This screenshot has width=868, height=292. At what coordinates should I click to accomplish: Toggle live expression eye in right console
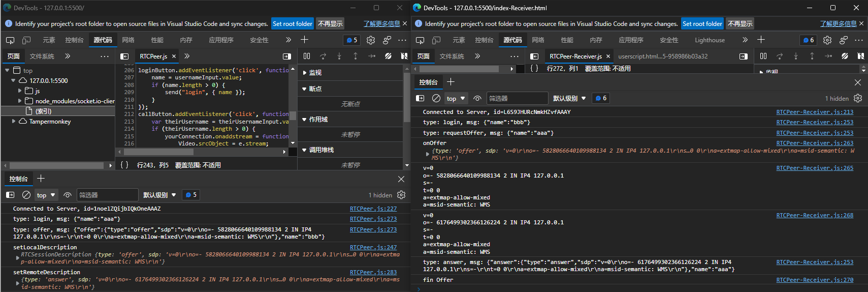pos(477,98)
